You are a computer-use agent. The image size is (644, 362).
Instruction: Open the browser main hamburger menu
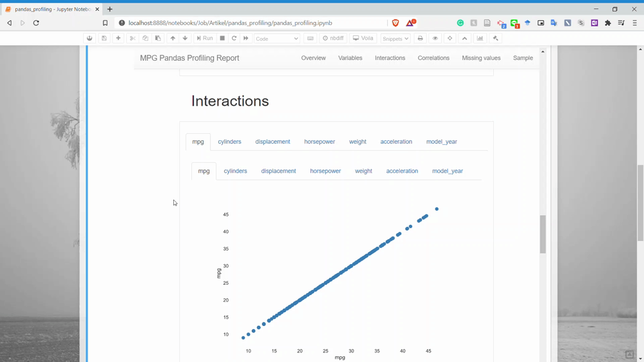[634, 23]
